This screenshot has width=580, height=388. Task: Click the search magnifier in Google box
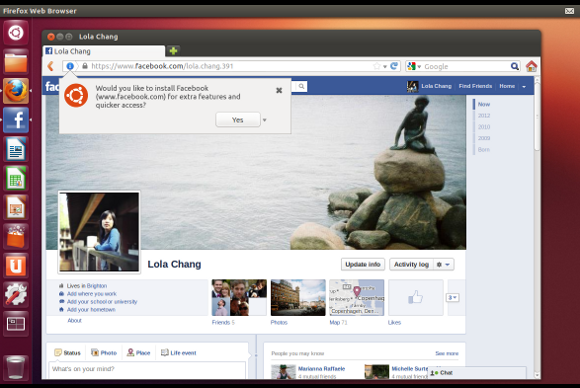515,66
